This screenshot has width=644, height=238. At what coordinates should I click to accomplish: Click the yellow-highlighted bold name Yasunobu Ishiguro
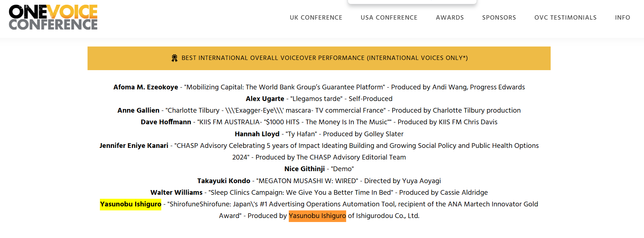[x=131, y=204]
